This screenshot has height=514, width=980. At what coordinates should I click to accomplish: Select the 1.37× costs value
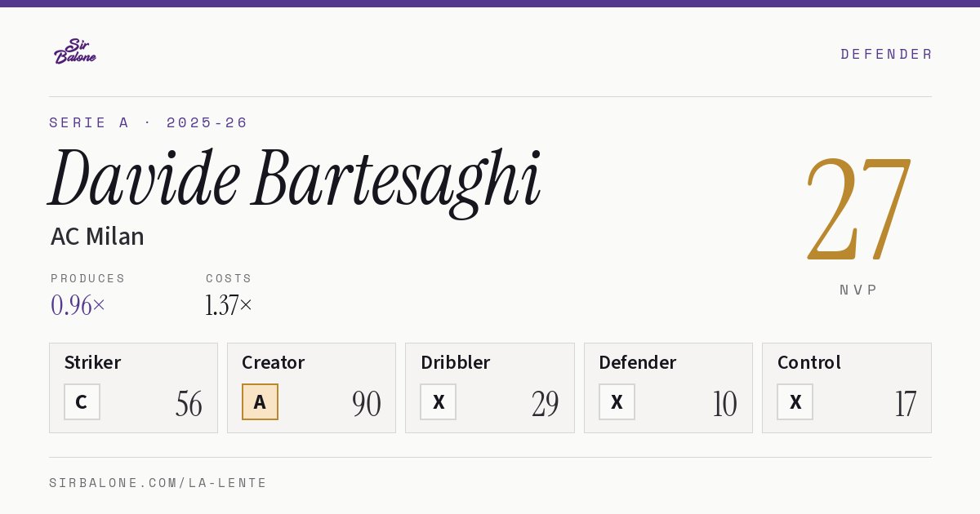229,305
